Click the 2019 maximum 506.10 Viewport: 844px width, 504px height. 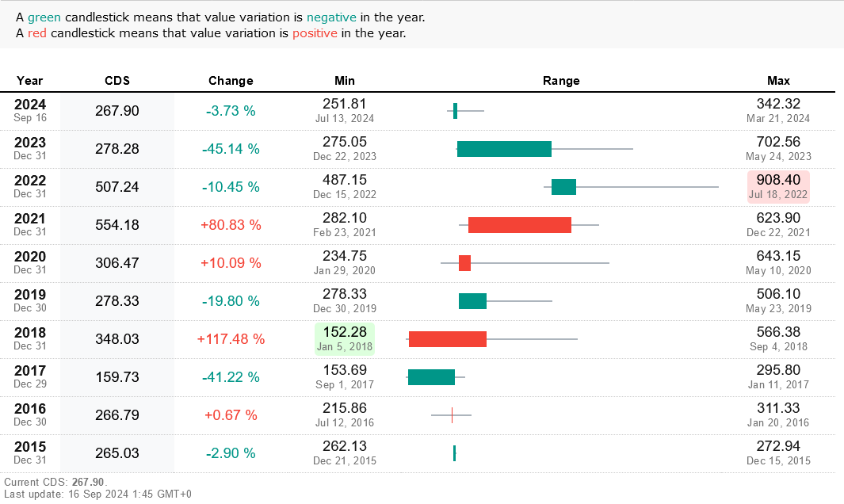(778, 294)
